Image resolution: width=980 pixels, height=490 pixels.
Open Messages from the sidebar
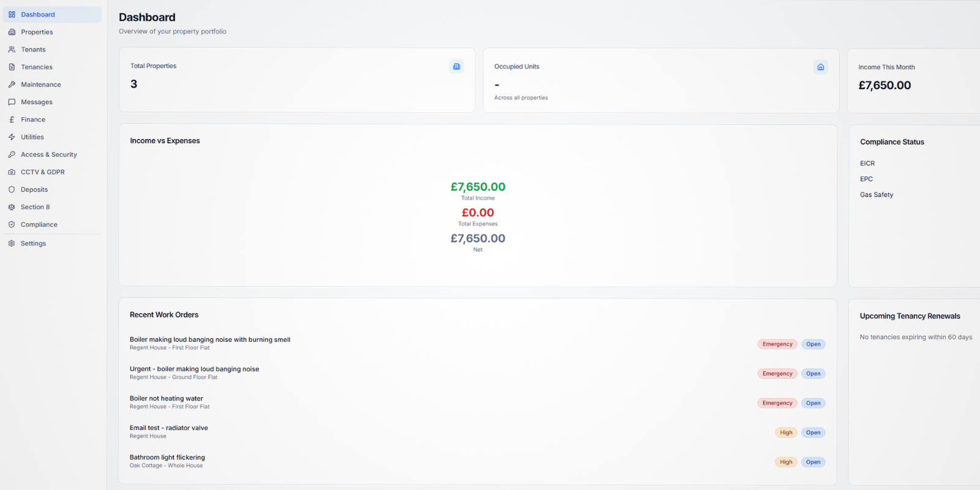click(53, 102)
